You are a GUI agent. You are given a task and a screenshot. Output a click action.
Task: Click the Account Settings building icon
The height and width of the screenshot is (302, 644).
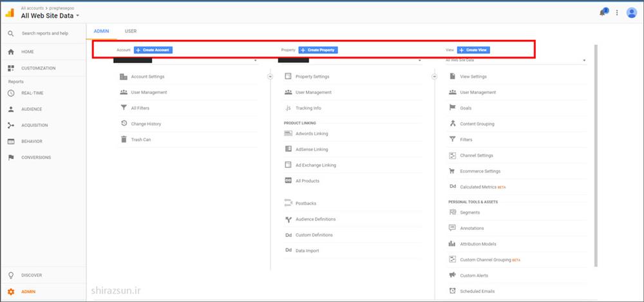(124, 77)
